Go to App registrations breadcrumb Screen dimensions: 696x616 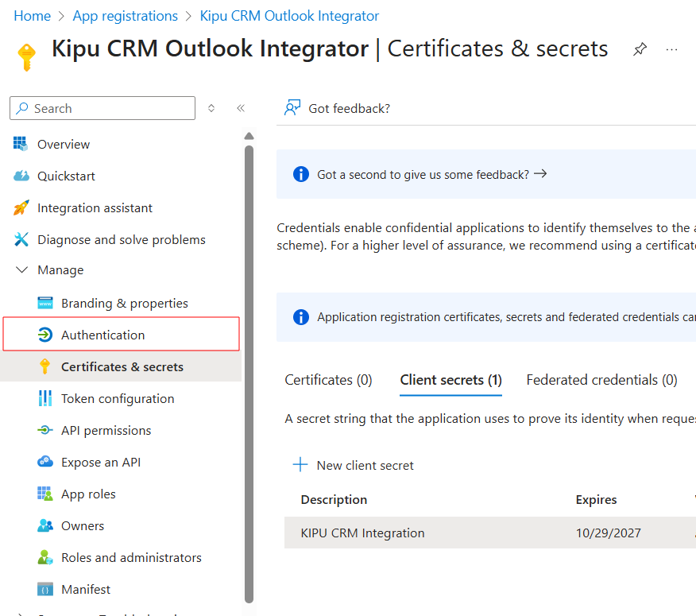click(125, 16)
